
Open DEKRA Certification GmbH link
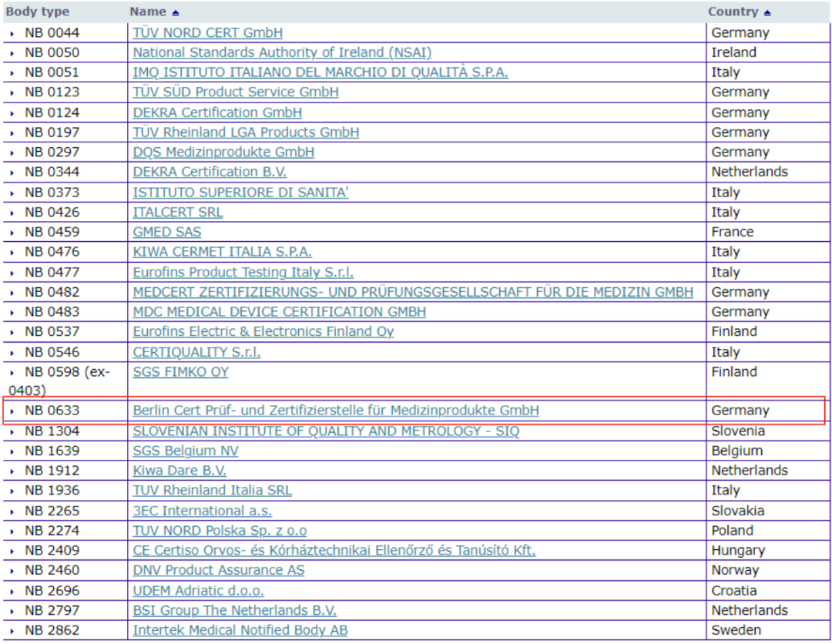[x=217, y=112]
